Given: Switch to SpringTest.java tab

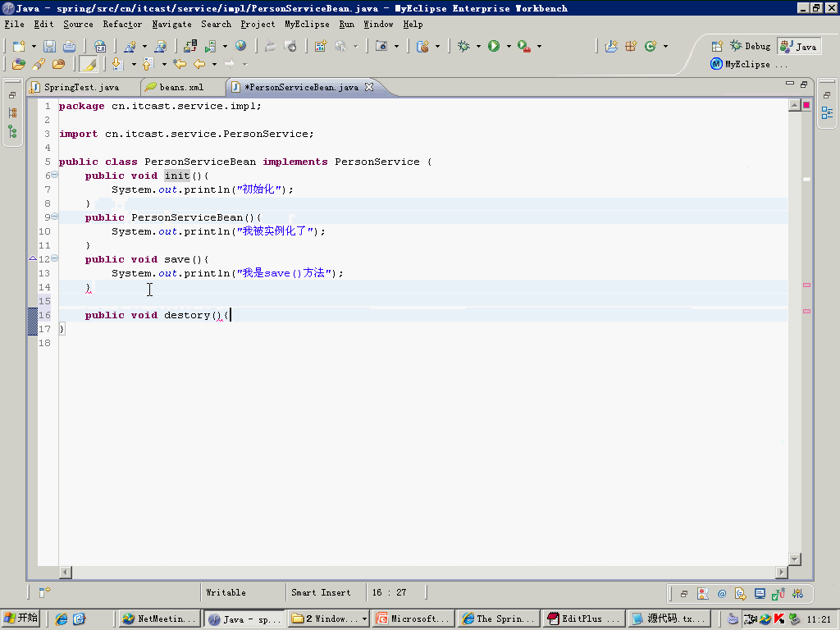Looking at the screenshot, I should pos(81,87).
